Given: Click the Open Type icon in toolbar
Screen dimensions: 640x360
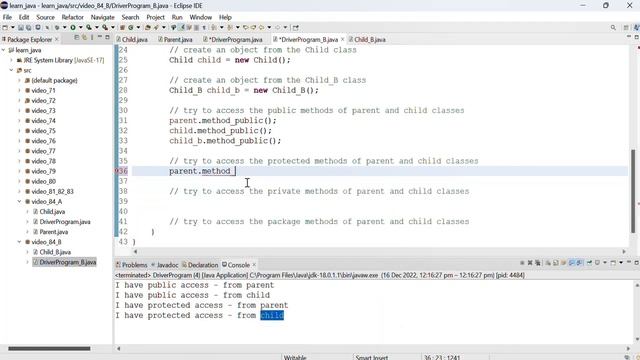Looking at the screenshot, I should [147, 27].
